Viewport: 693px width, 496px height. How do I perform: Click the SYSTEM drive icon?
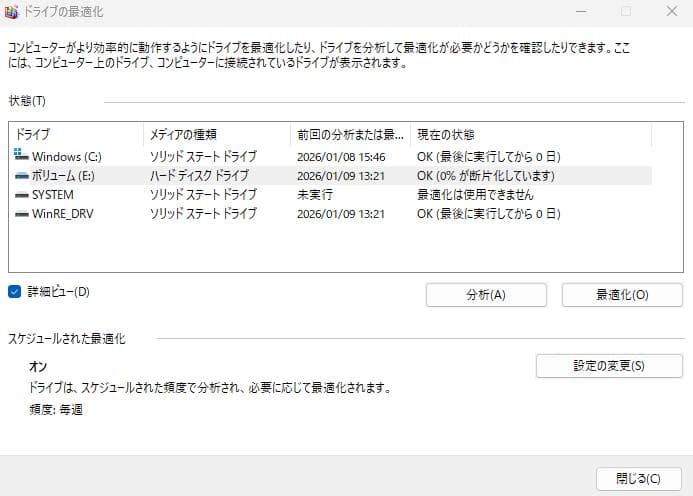click(x=22, y=195)
